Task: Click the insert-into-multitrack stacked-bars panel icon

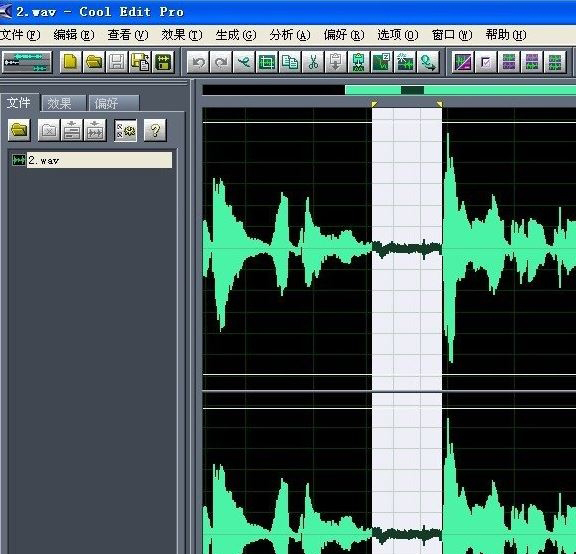Action: pos(72,130)
